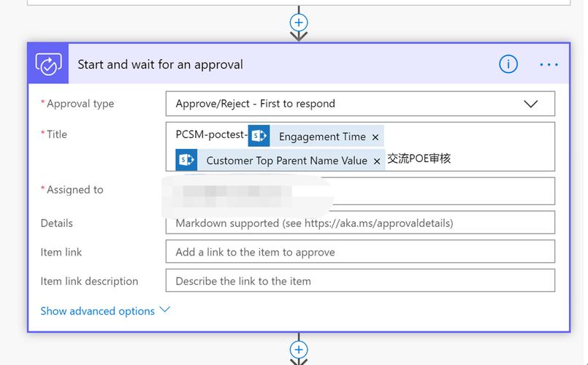Remove the Engagement Time token
588x365 pixels.
point(375,137)
